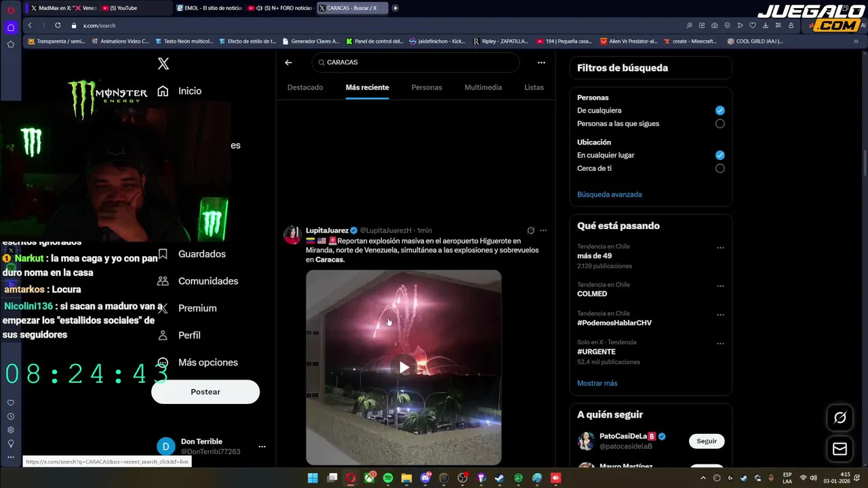
Task: Open more options for más de 49 trend
Action: (x=720, y=248)
